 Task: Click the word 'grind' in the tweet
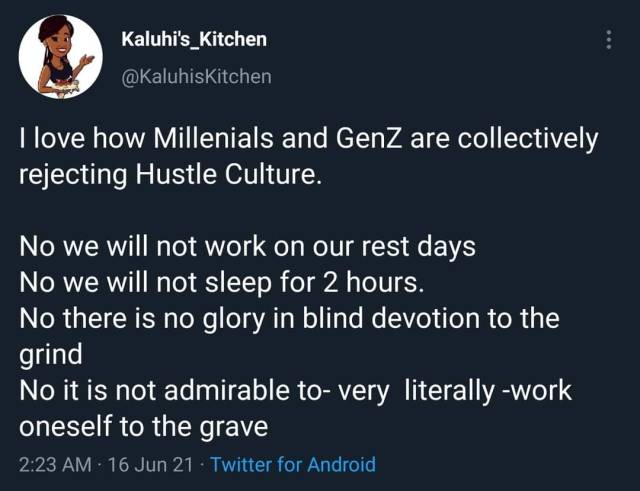pos(51,355)
